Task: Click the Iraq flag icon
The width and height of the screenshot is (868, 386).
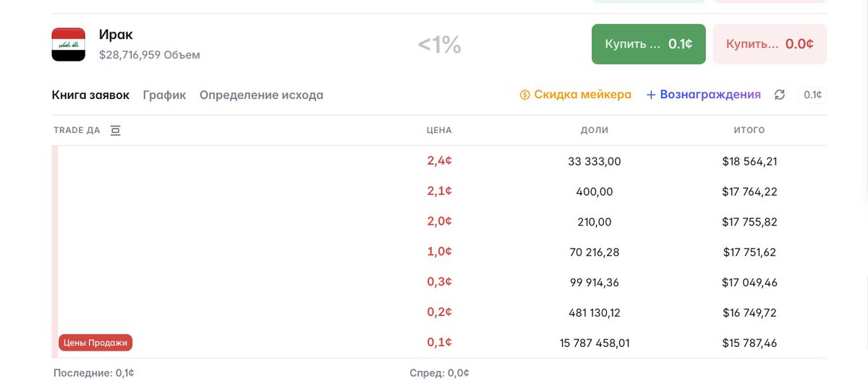Action: 69,44
